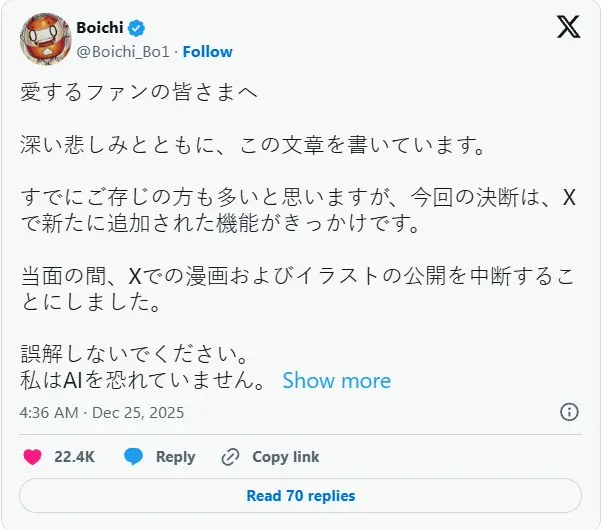Click the chain link copy icon

coord(230,457)
